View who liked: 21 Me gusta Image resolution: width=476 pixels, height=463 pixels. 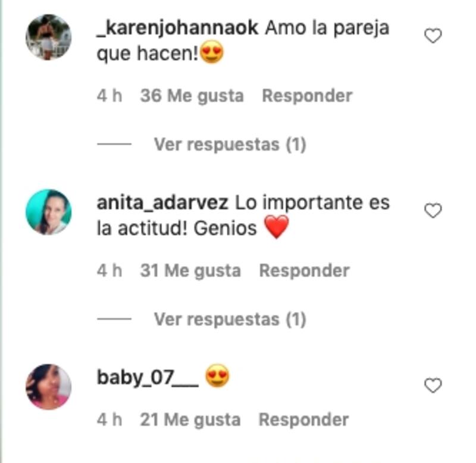coord(190,420)
